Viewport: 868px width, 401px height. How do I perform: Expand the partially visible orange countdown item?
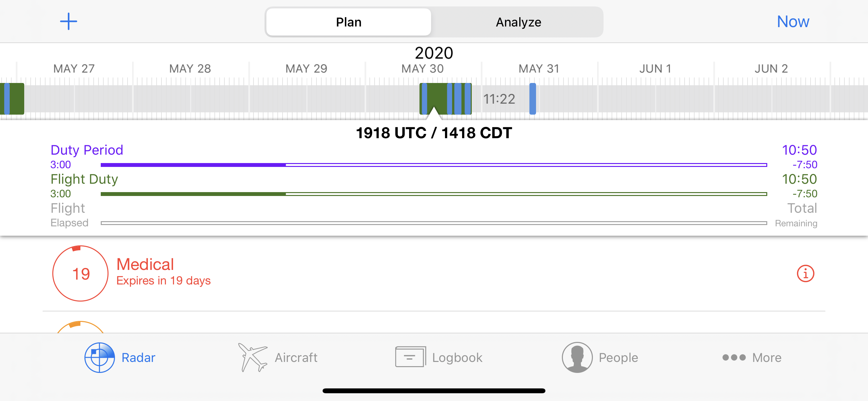80,327
